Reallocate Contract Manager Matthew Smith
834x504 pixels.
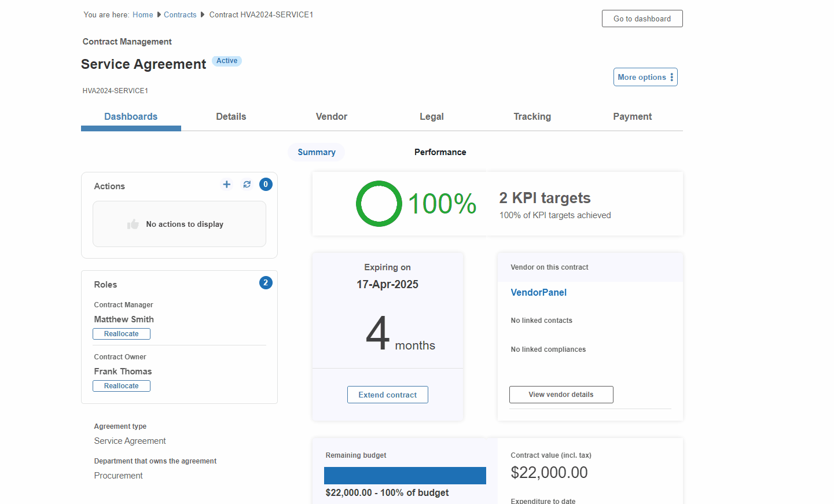[x=122, y=334]
